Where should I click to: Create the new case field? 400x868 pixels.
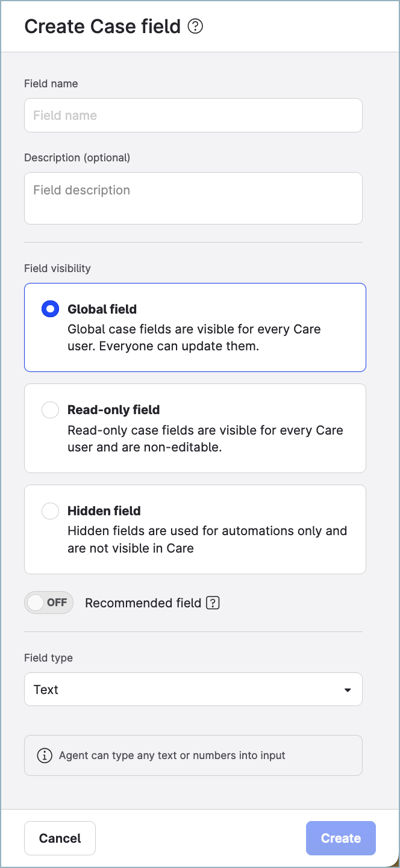coord(340,838)
